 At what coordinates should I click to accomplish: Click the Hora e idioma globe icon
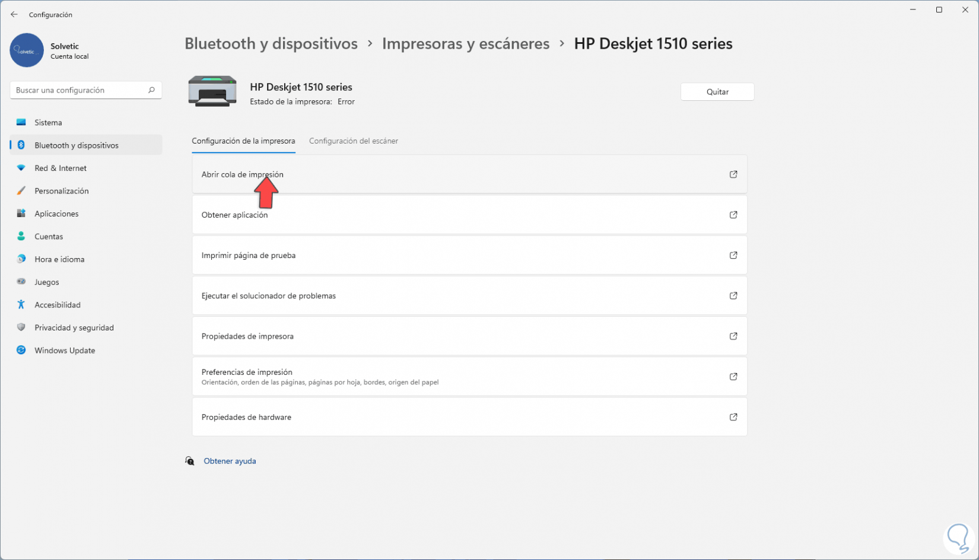(21, 259)
